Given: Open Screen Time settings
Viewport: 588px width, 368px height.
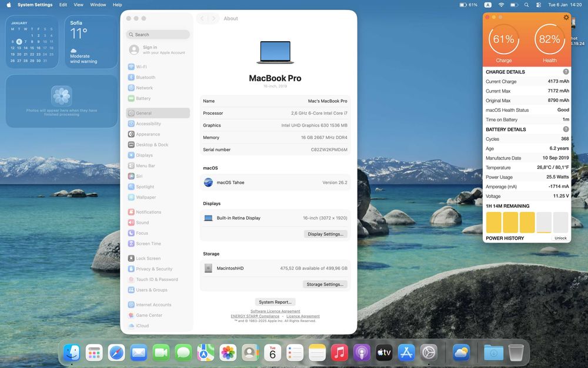Looking at the screenshot, I should click(158, 243).
